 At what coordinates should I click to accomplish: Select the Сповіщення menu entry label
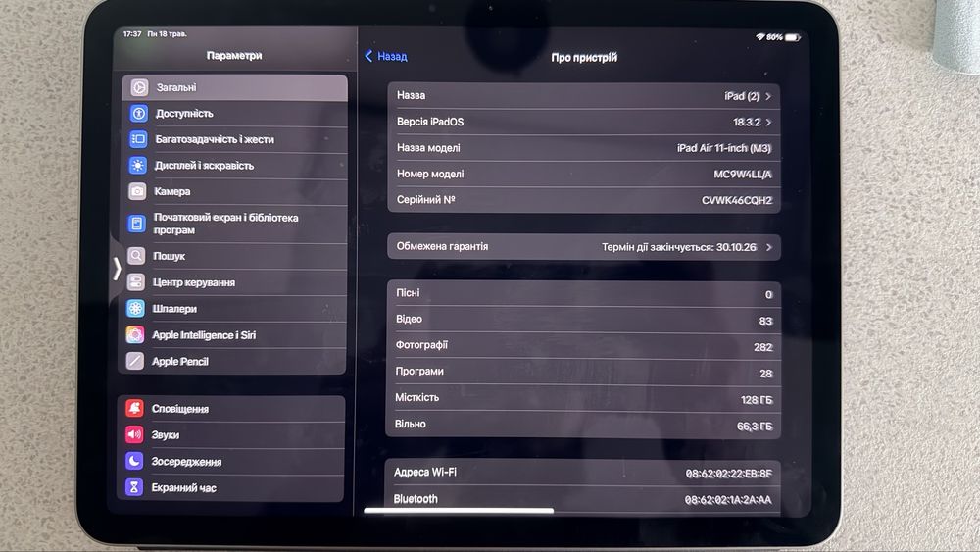[x=180, y=409]
